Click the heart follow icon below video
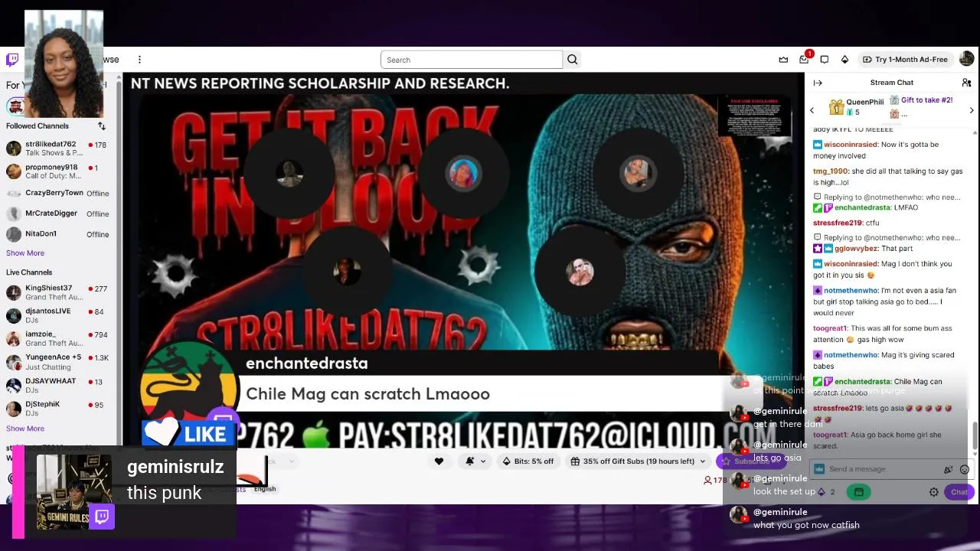This screenshot has height=551, width=980. tap(439, 461)
